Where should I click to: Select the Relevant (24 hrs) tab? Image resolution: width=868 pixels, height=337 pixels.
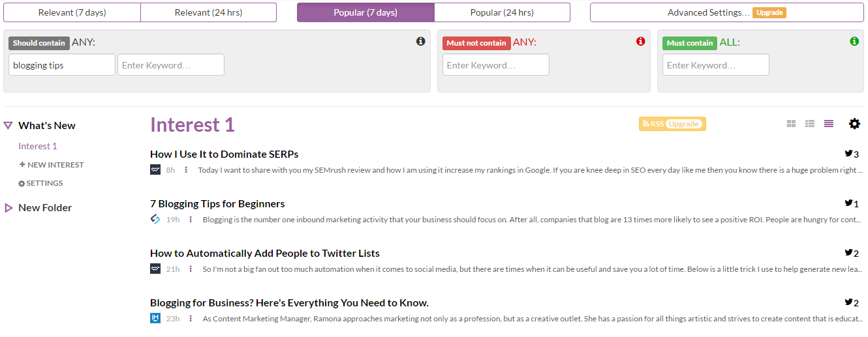point(208,12)
